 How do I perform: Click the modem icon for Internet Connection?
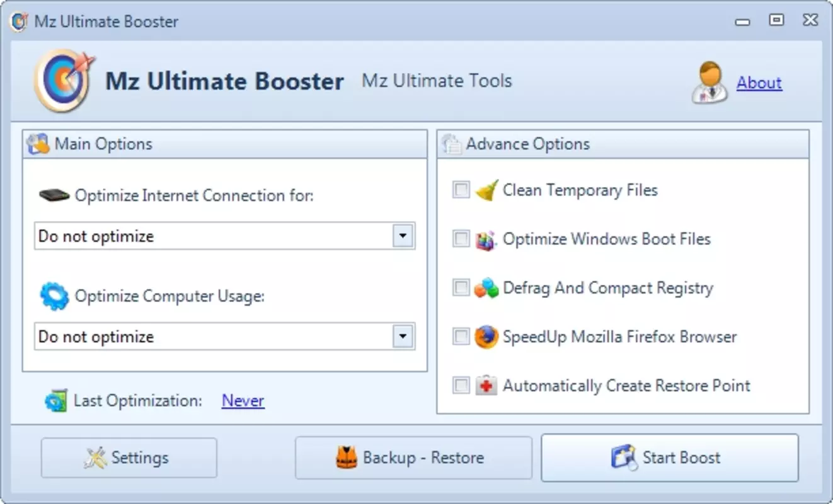click(x=54, y=195)
